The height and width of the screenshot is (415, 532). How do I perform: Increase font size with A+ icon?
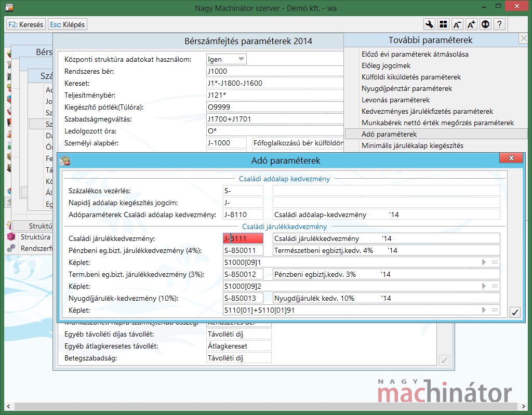pos(471,24)
